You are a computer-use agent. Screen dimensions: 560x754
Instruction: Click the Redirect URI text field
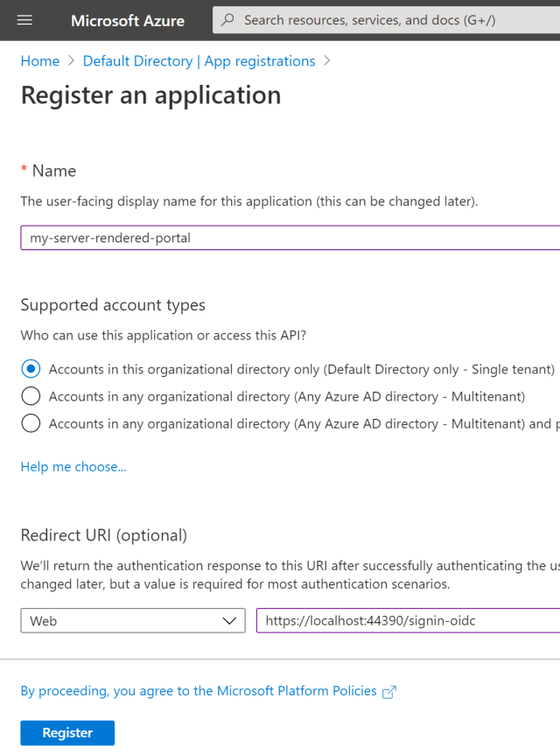407,621
